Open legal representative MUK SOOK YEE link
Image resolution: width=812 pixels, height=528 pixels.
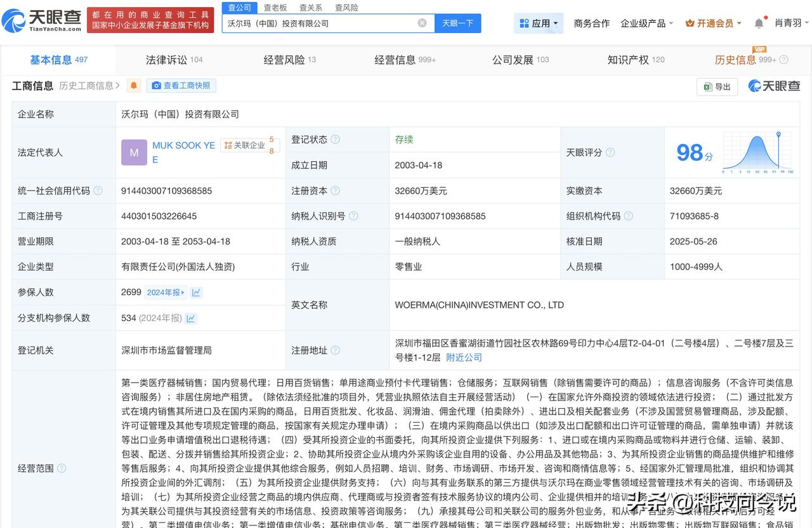coord(183,152)
